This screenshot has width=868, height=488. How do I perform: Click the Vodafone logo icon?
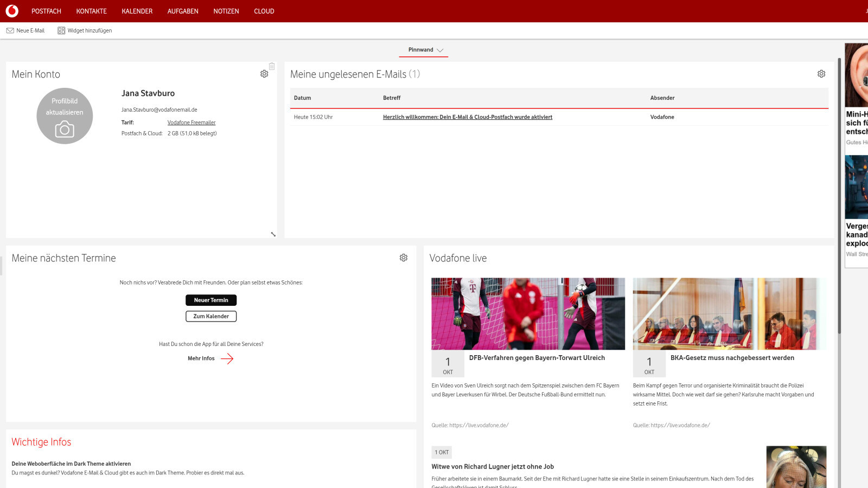point(11,11)
